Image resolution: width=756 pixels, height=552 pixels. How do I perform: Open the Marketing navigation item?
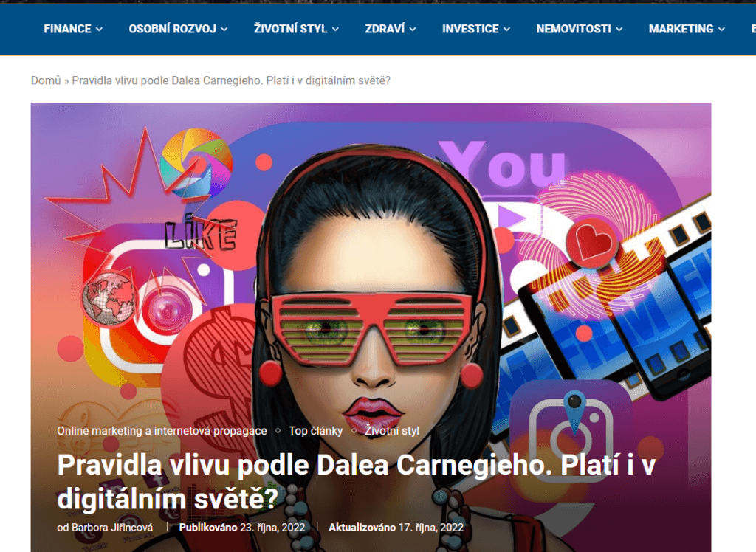(x=681, y=29)
